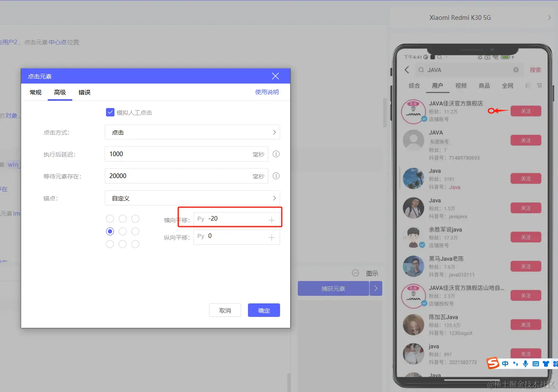
Task: Expand the arrow next to 捕获元素
Action: (x=376, y=289)
